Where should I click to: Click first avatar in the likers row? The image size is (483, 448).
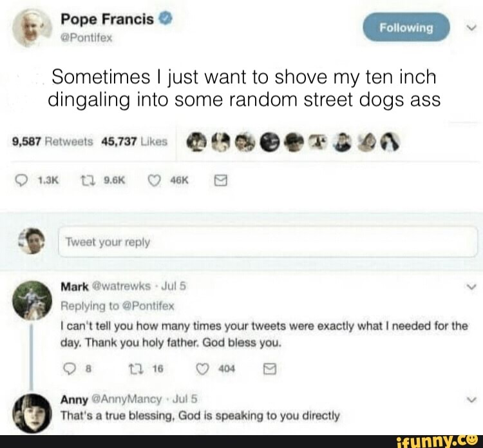click(x=196, y=142)
